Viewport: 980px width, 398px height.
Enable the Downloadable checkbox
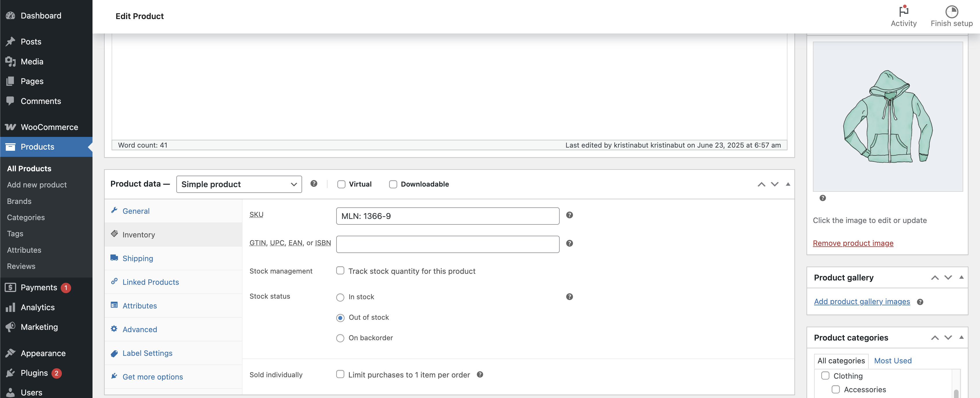click(x=393, y=184)
